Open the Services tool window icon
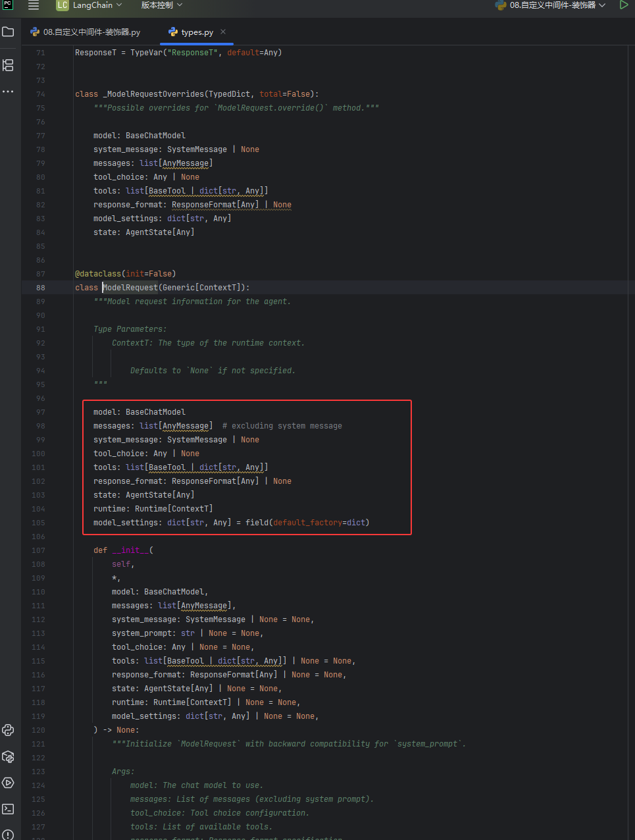This screenshot has height=840, width=635. [8, 783]
